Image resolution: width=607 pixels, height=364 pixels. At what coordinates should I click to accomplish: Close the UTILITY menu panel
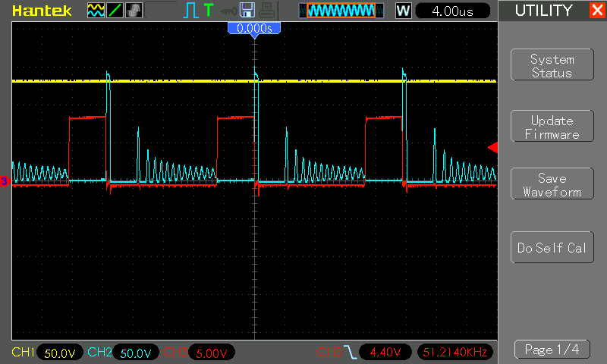pyautogui.click(x=597, y=10)
